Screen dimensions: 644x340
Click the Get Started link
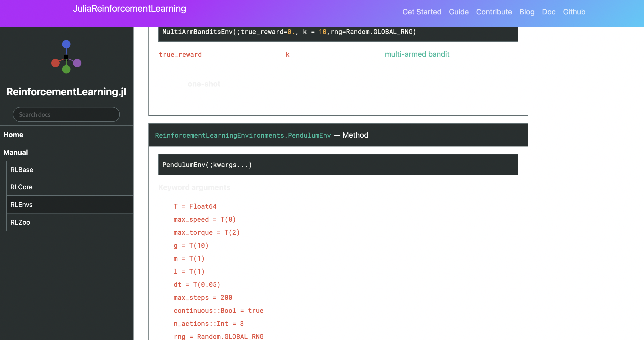tap(422, 12)
